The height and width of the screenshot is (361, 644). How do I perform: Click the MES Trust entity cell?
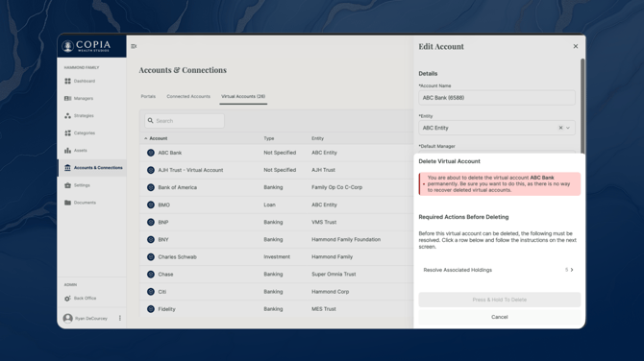324,309
